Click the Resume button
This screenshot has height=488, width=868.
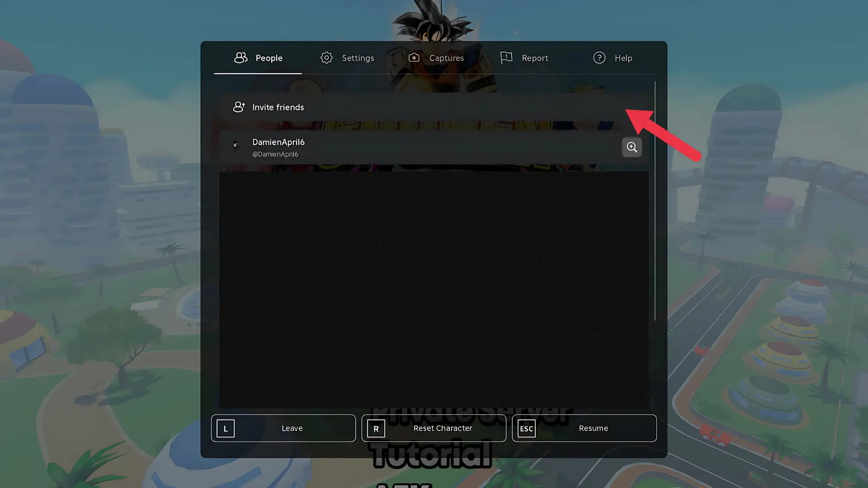584,428
